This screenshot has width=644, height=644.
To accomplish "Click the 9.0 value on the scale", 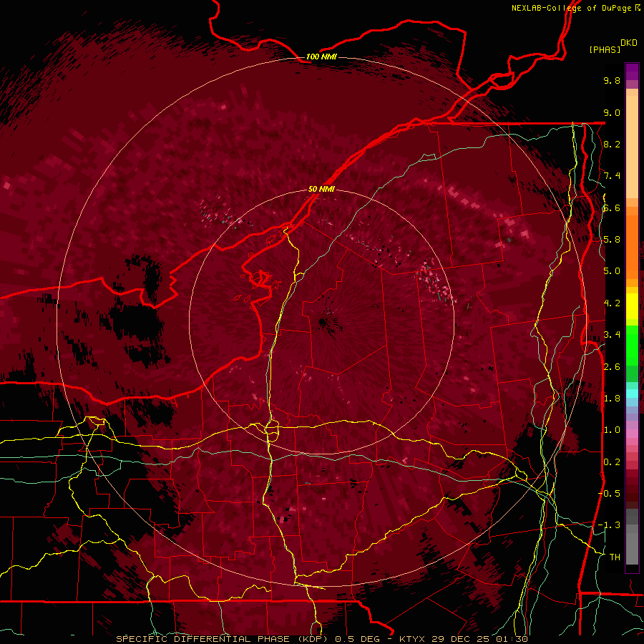I will 612,112.
